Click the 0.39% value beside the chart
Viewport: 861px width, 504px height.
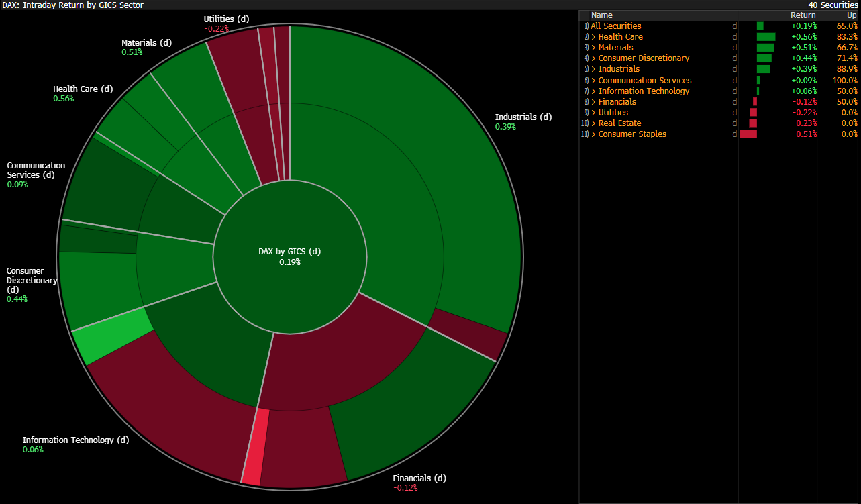pos(505,127)
